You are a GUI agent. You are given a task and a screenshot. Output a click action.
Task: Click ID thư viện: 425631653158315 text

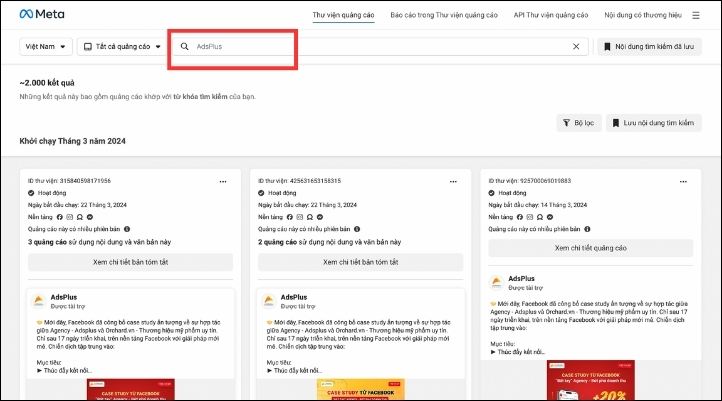[x=299, y=181]
